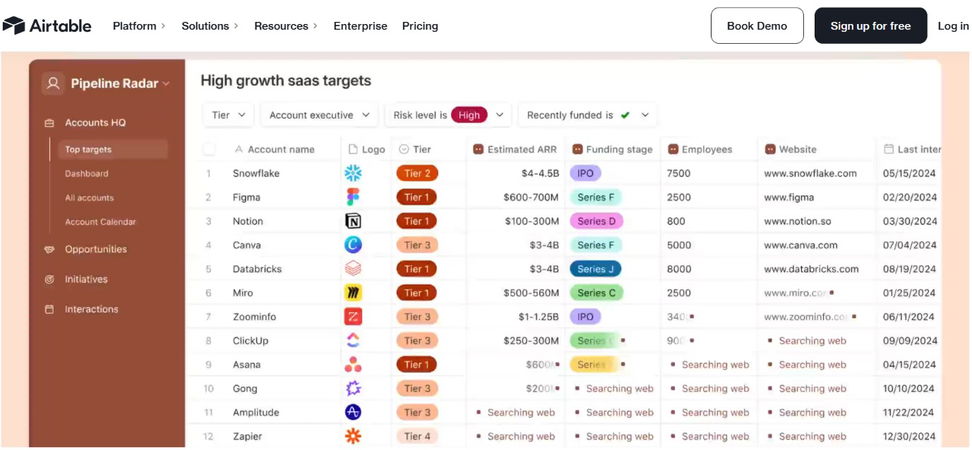
Task: Open the Pricing page from navigation
Action: [420, 26]
